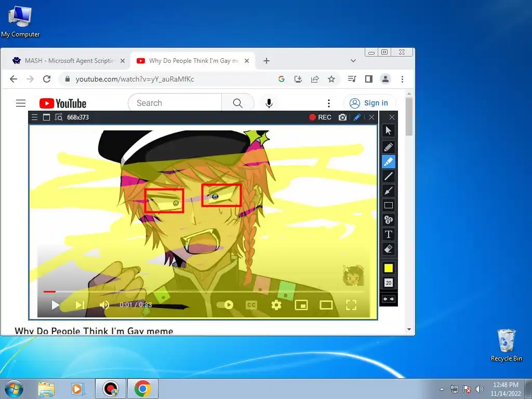Select the arrow drawing tool

click(x=389, y=191)
